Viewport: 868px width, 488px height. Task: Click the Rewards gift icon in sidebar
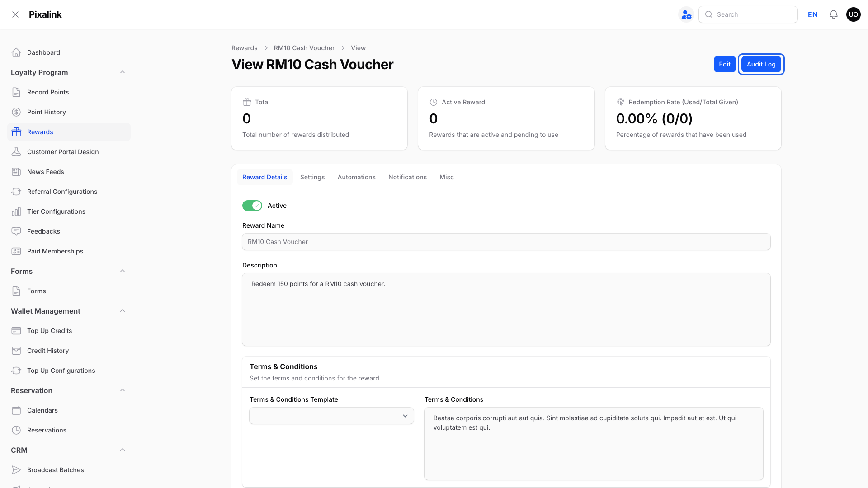(x=16, y=132)
